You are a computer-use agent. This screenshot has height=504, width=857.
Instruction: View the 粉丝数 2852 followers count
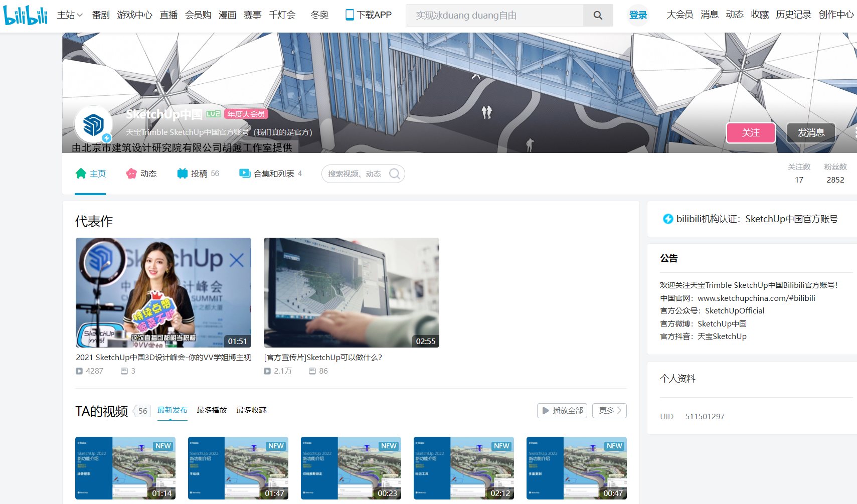click(x=835, y=174)
